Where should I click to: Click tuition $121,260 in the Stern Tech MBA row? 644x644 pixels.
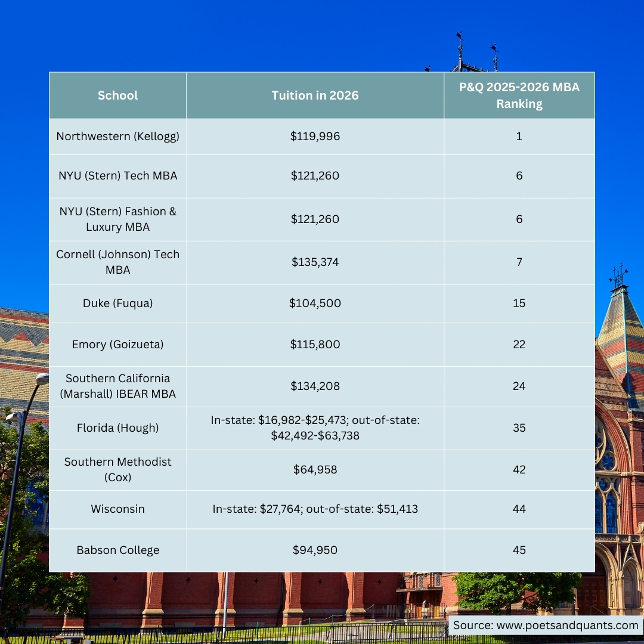coord(315,176)
